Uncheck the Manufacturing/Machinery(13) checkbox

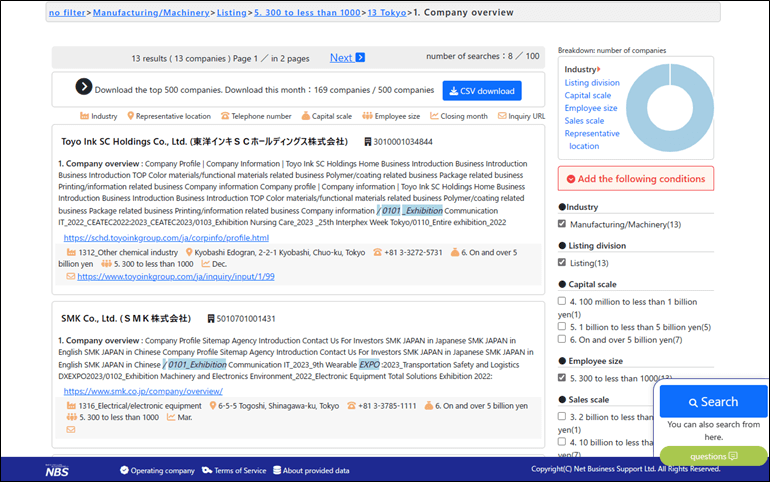[562, 224]
